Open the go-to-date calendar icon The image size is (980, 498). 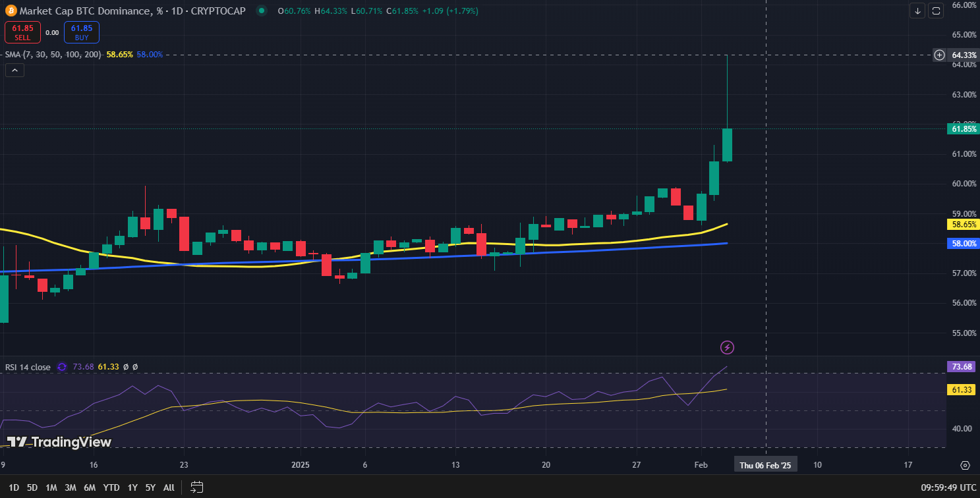196,487
